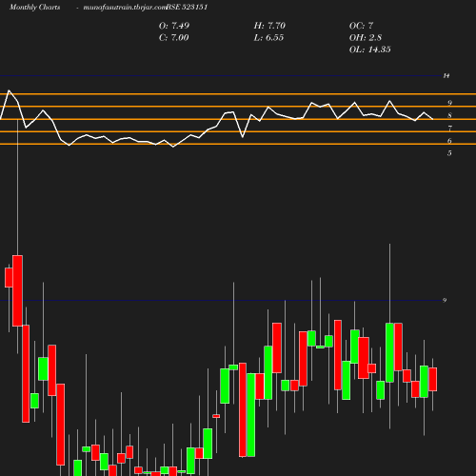Click the "OH: 2.8" reading
The width and height of the screenshot is (476, 476).
pos(366,38)
